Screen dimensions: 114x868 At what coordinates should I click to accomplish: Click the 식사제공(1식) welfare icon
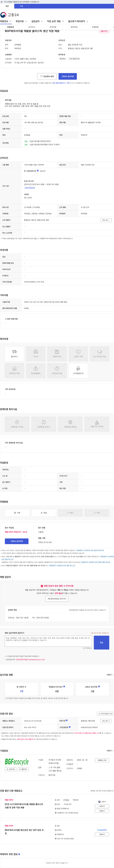click(x=78, y=371)
